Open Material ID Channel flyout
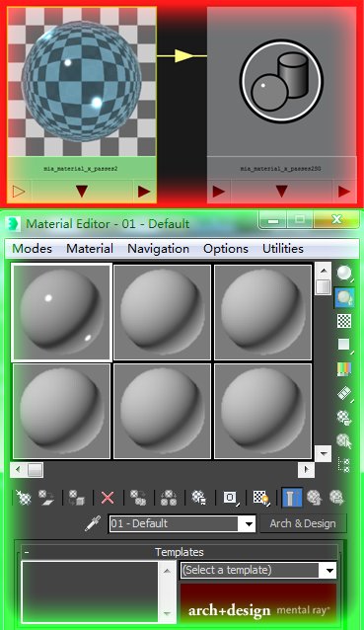Viewport: 364px width, 630px height. [x=231, y=498]
